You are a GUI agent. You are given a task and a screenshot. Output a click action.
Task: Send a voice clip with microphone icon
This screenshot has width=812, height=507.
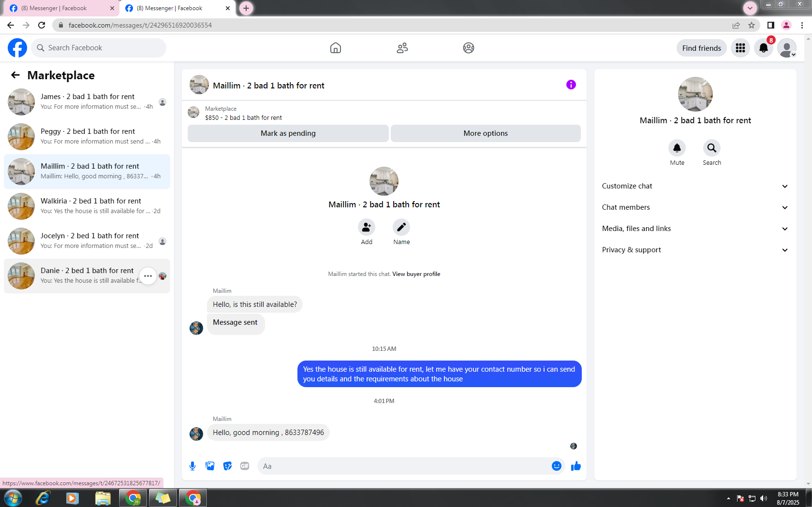point(192,466)
